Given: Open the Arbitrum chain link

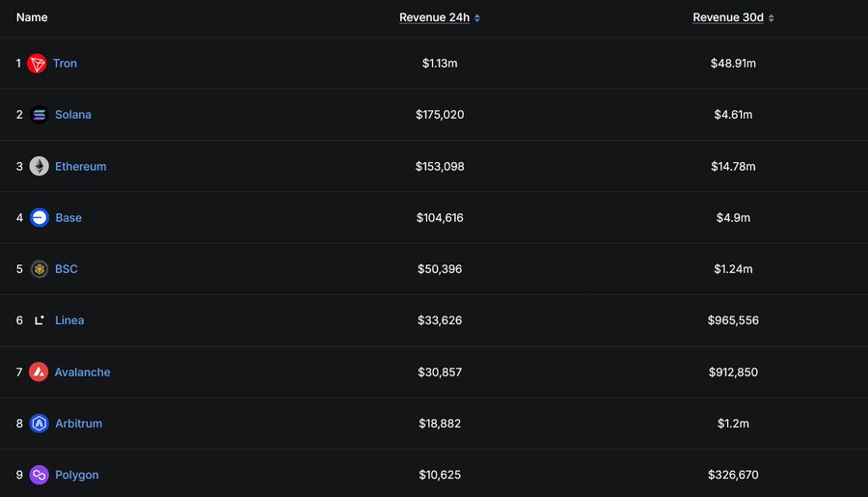Looking at the screenshot, I should coord(79,424).
